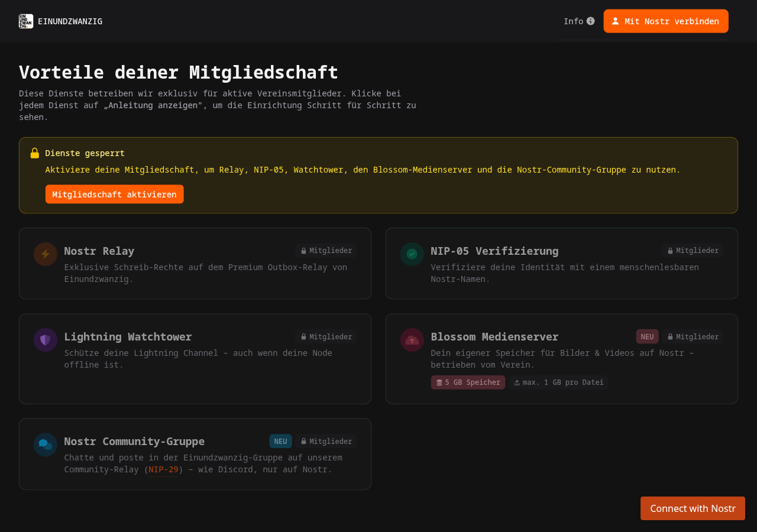This screenshot has width=757, height=532.
Task: Click the NEU badge on Blossom Medienserver
Action: tap(648, 336)
